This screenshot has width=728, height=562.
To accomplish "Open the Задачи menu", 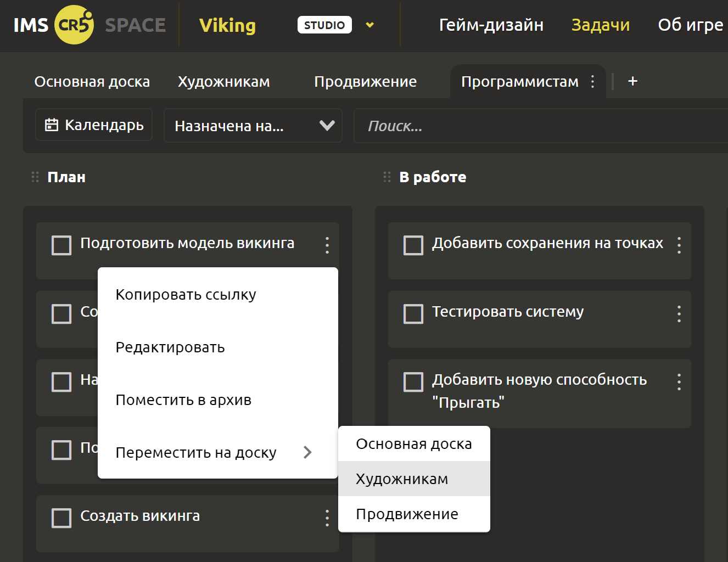I will pos(601,25).
